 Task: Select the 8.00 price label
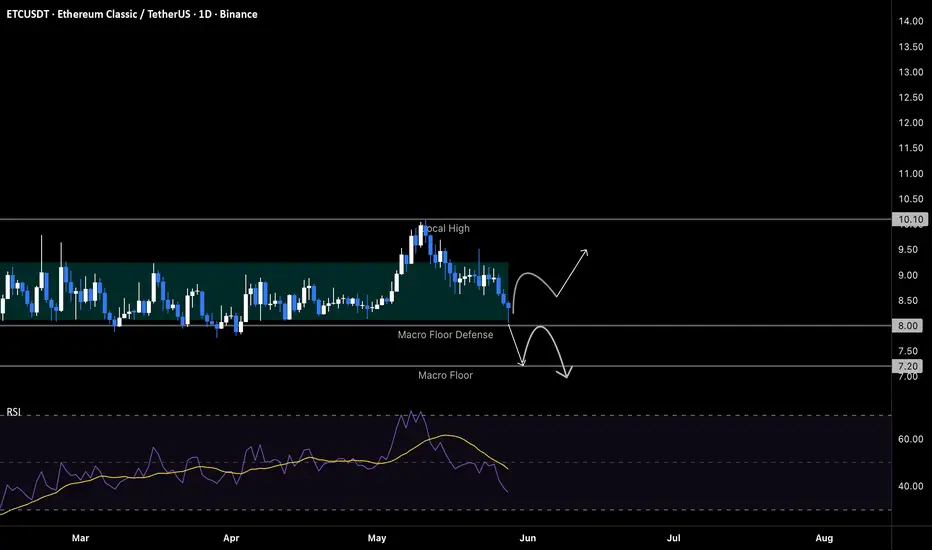908,325
